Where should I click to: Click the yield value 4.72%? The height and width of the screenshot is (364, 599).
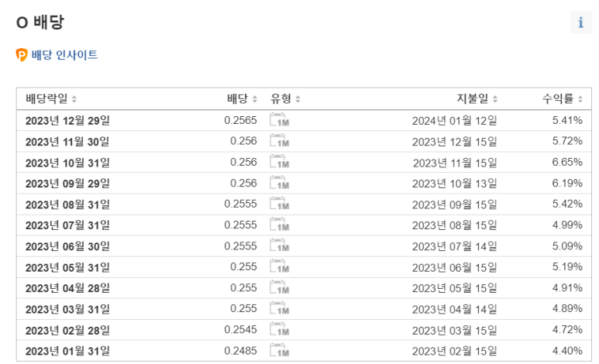point(567,330)
